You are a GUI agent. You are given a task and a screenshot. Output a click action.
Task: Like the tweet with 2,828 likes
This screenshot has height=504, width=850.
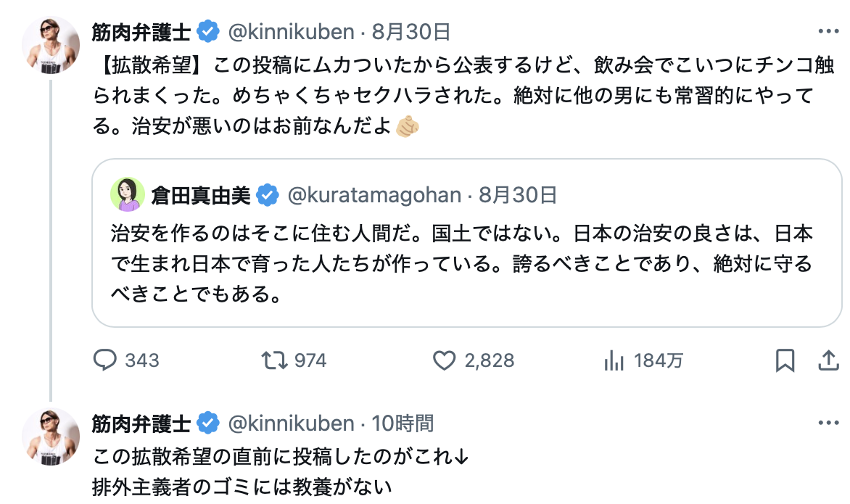pos(443,360)
